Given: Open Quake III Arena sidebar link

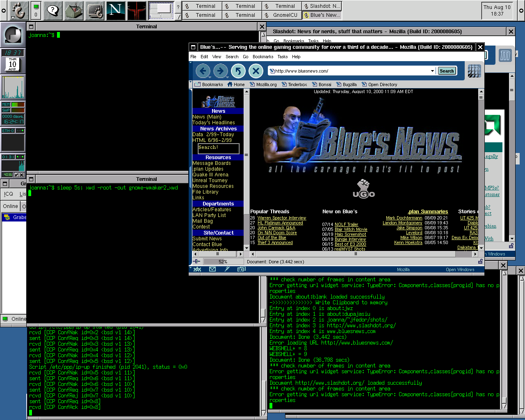Looking at the screenshot, I should point(210,175).
